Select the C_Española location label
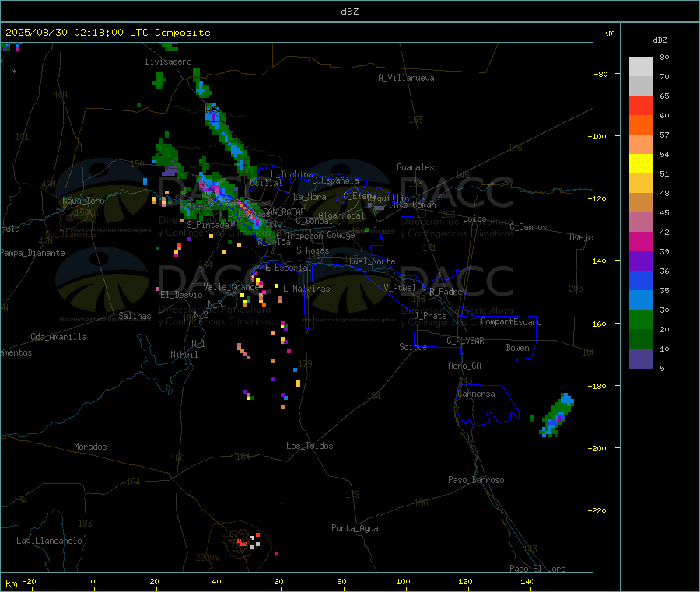This screenshot has height=592, width=700. pyautogui.click(x=336, y=180)
